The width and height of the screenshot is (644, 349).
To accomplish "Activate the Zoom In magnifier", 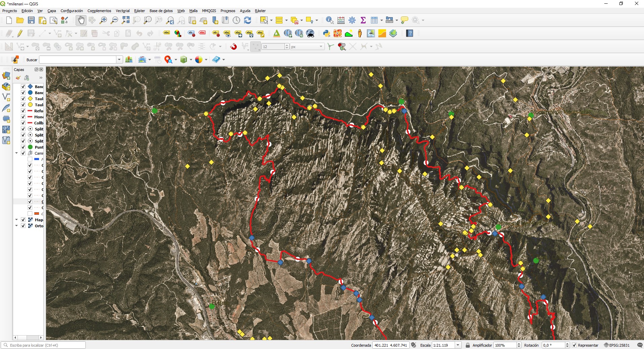I will (103, 20).
